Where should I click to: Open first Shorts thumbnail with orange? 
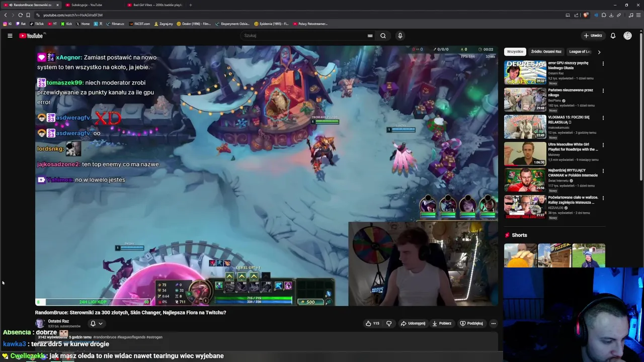[520, 255]
